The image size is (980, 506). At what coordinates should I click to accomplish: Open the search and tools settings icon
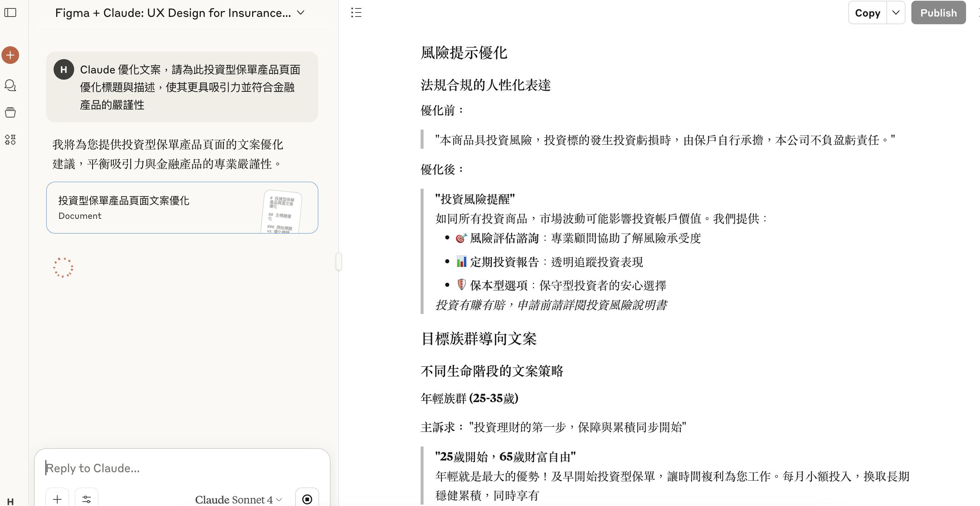[x=87, y=499]
